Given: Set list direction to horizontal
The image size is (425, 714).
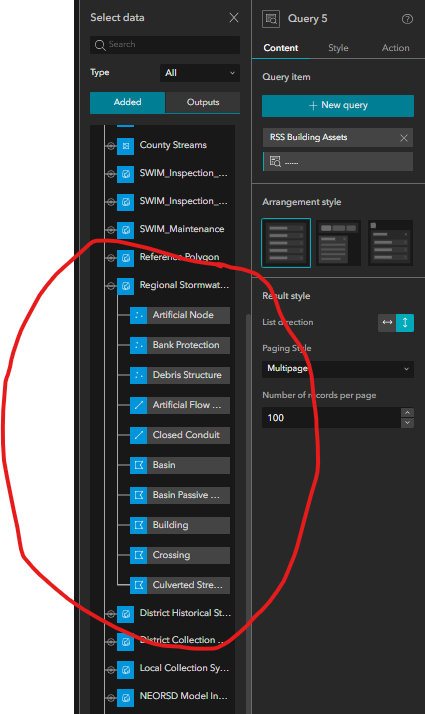Looking at the screenshot, I should 387,323.
